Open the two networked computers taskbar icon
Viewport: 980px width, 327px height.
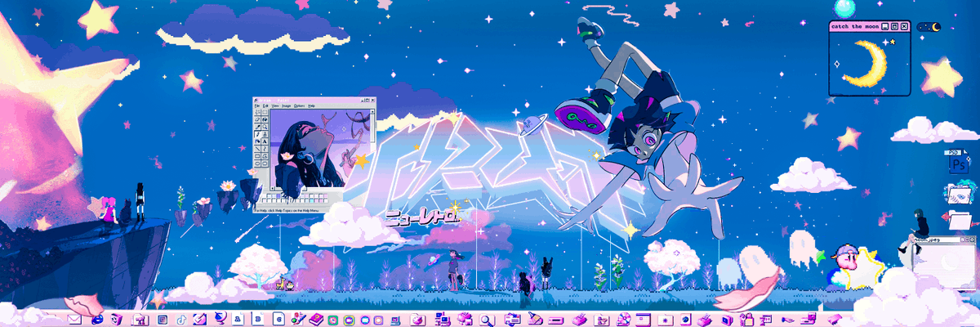tap(442, 318)
